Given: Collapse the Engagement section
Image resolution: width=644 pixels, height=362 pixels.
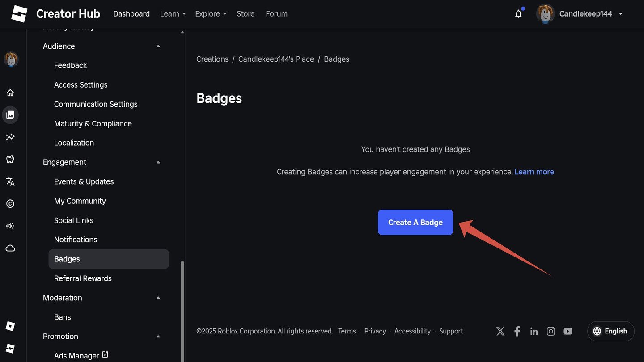Looking at the screenshot, I should [158, 162].
